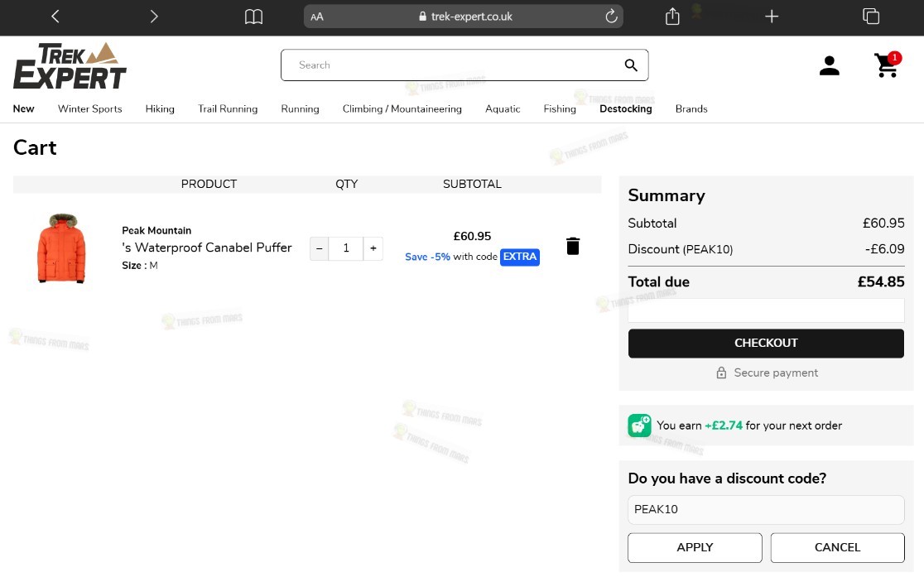Open the Destocking category
The width and height of the screenshot is (924, 577).
(626, 108)
